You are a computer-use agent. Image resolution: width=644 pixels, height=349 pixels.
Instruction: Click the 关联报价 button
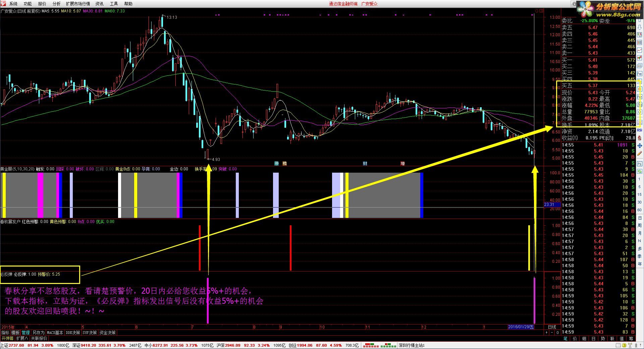coord(39,338)
